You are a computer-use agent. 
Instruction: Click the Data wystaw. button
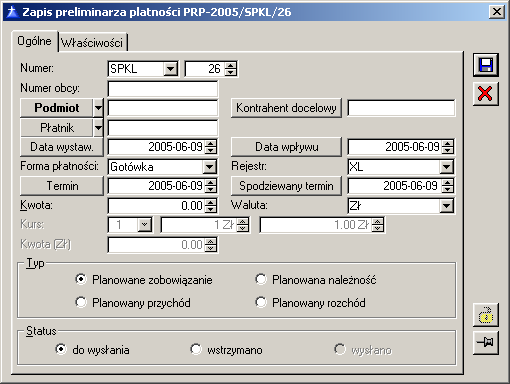pos(62,147)
